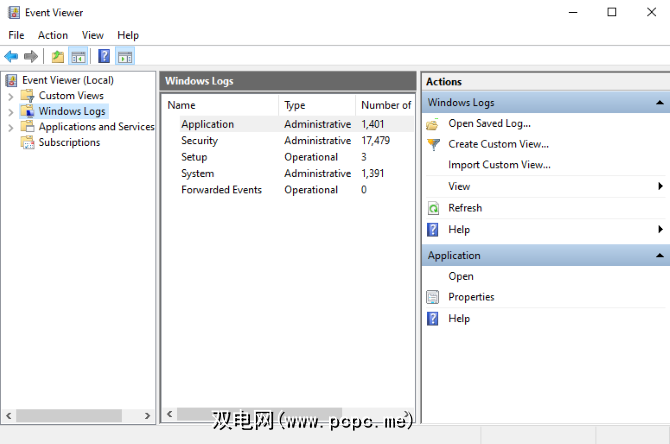Click the Help icon under Application actions

point(432,319)
